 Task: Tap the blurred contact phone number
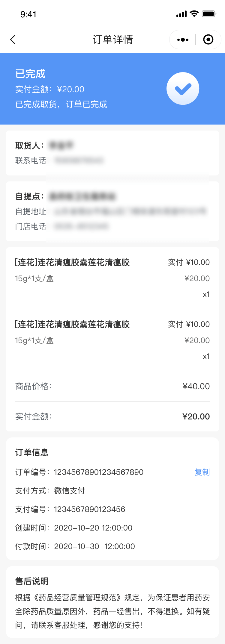[x=79, y=160]
